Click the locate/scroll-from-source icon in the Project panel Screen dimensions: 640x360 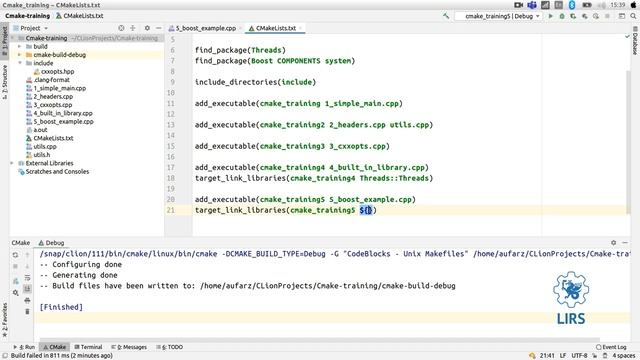coord(121,28)
